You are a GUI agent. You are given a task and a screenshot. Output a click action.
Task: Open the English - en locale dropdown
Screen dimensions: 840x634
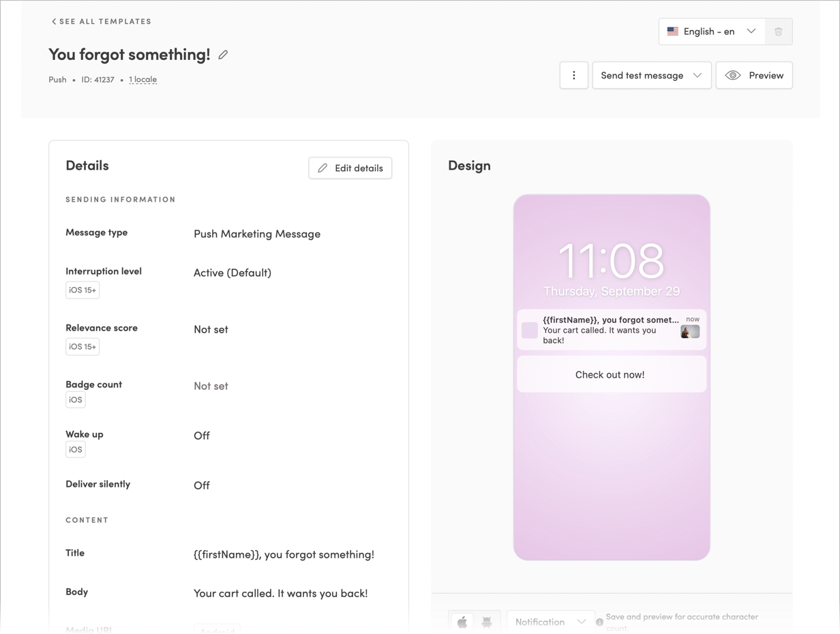pos(711,31)
